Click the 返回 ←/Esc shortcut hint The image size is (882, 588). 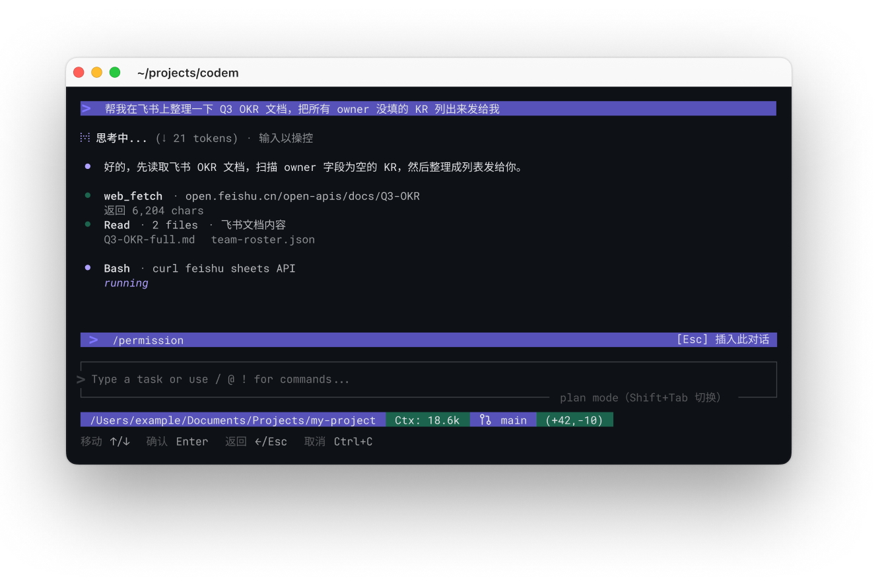point(256,441)
